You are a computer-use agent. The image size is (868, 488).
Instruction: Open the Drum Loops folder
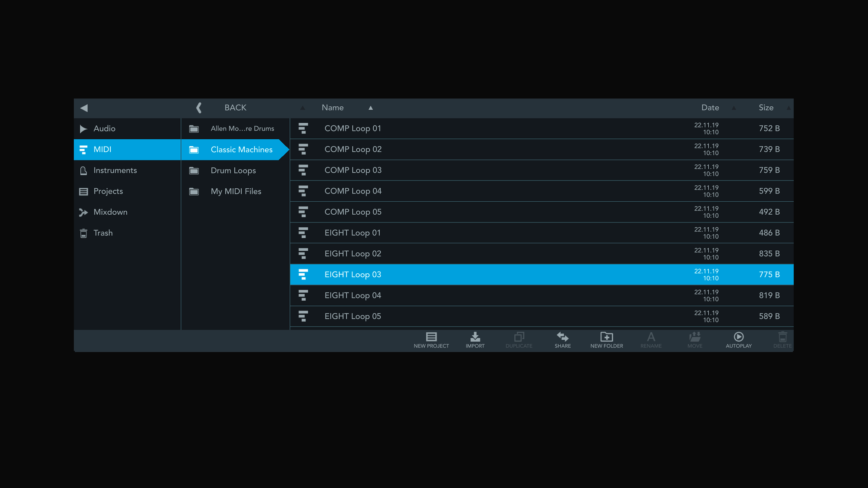[x=233, y=170]
